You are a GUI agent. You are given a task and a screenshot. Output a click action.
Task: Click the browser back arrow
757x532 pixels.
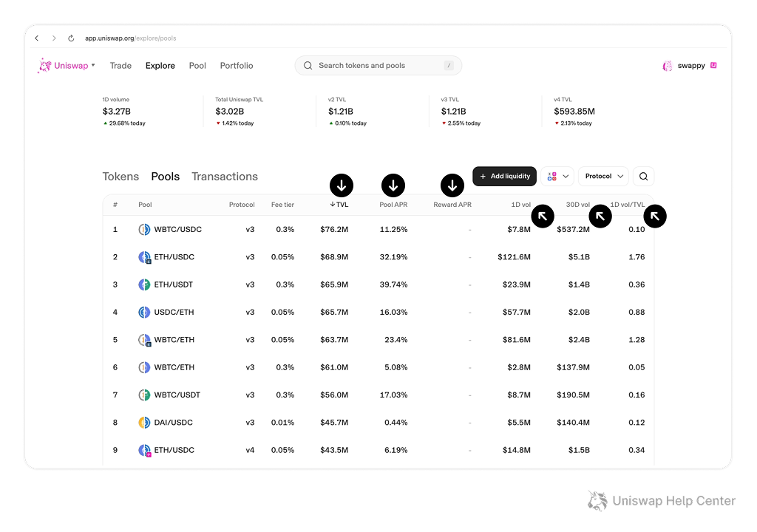37,38
